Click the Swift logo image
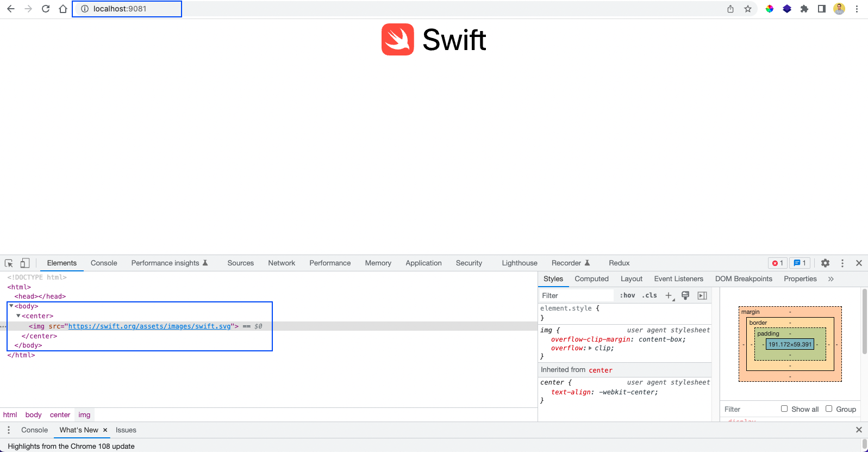Viewport: 868px width, 452px height. (x=434, y=40)
